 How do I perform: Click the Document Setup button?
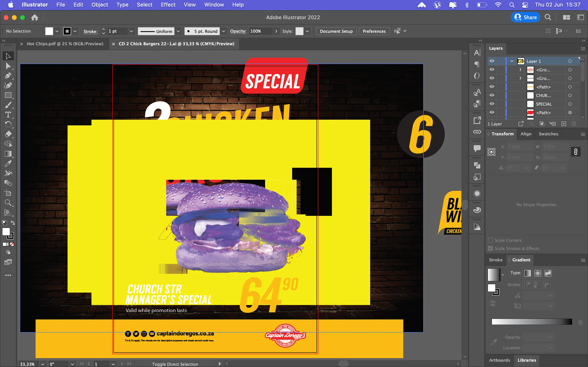click(336, 31)
